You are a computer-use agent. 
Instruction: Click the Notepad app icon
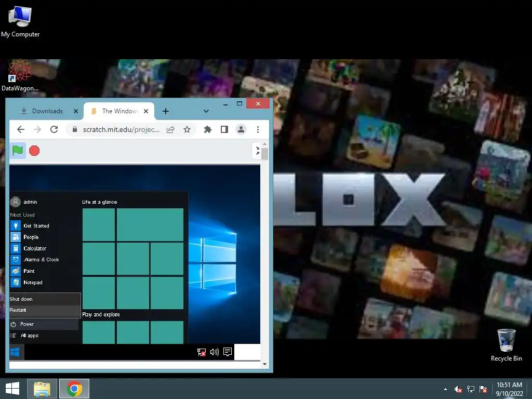(16, 282)
